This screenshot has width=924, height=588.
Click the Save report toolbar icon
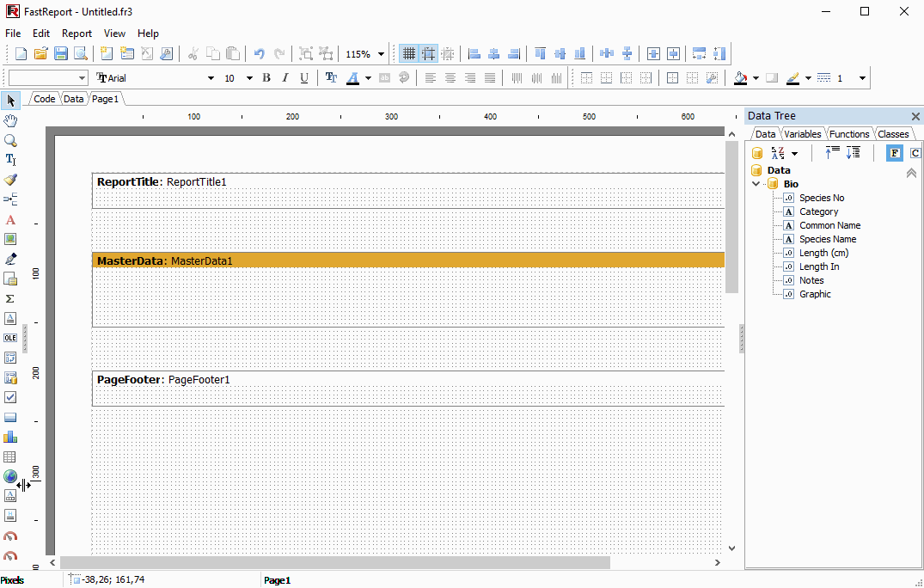click(x=61, y=54)
